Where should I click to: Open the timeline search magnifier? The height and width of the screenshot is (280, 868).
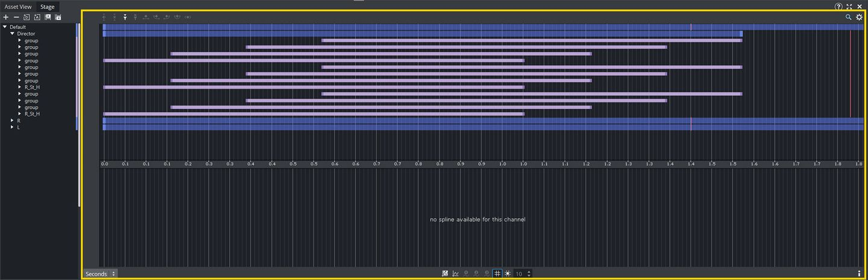[849, 17]
